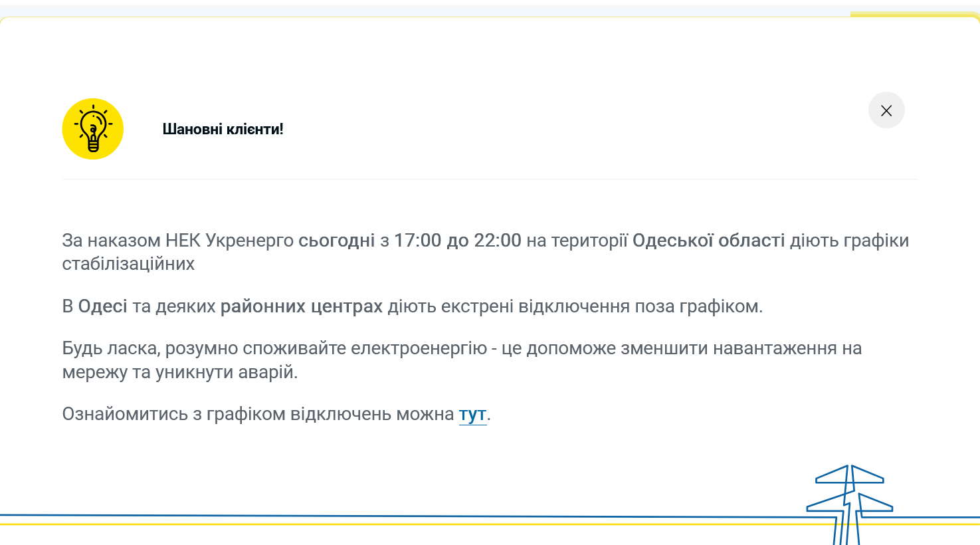
Task: Click the bold сьогодні text
Action: 338,241
